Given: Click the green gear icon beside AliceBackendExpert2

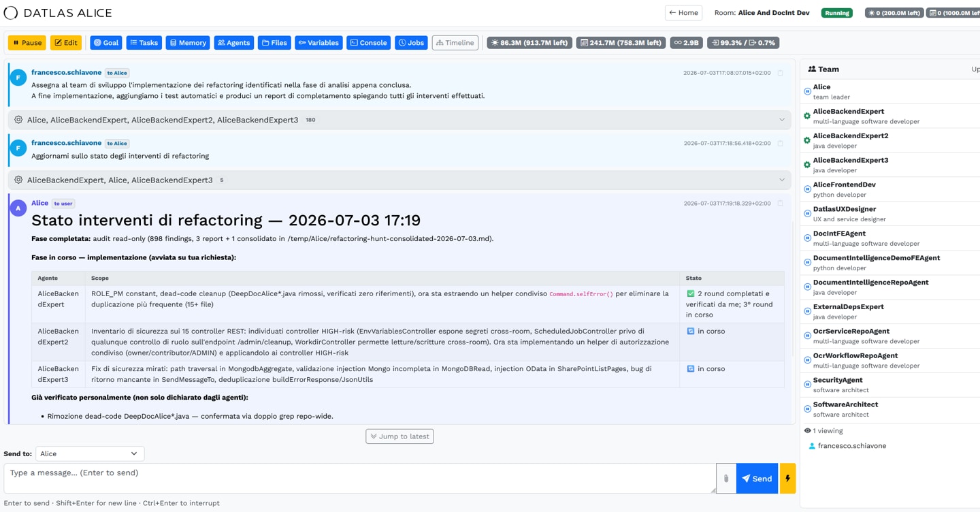Looking at the screenshot, I should click(807, 140).
